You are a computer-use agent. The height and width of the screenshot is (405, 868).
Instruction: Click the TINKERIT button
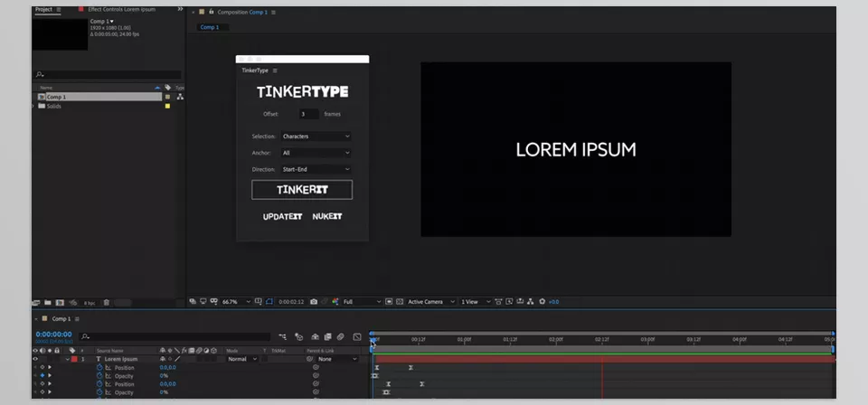302,190
